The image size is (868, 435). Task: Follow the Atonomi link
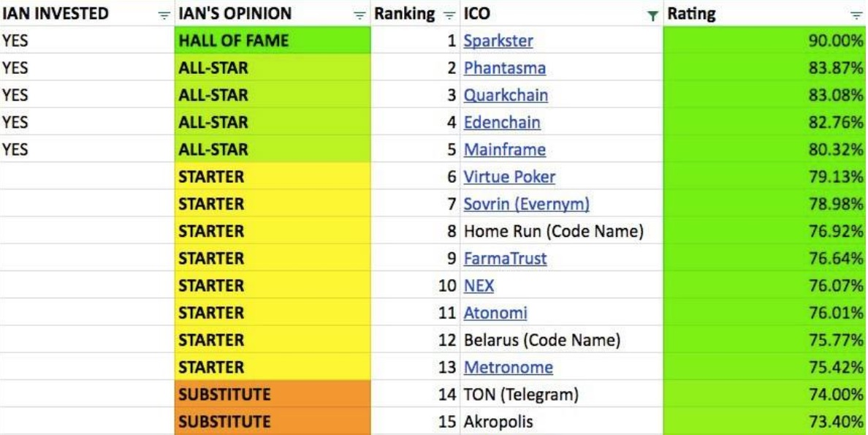tap(495, 313)
